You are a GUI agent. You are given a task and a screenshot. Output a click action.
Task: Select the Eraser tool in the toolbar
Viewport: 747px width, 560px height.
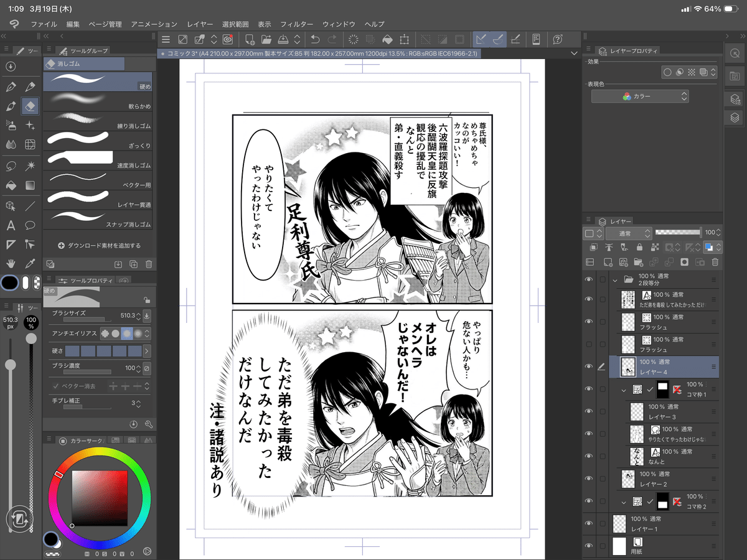coord(31,106)
